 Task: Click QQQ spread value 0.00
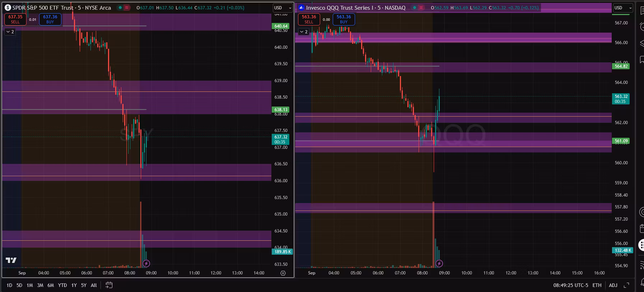pos(326,19)
